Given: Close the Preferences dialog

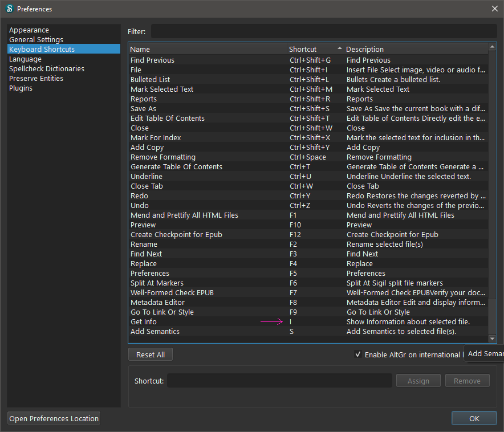Looking at the screenshot, I should click(x=495, y=9).
